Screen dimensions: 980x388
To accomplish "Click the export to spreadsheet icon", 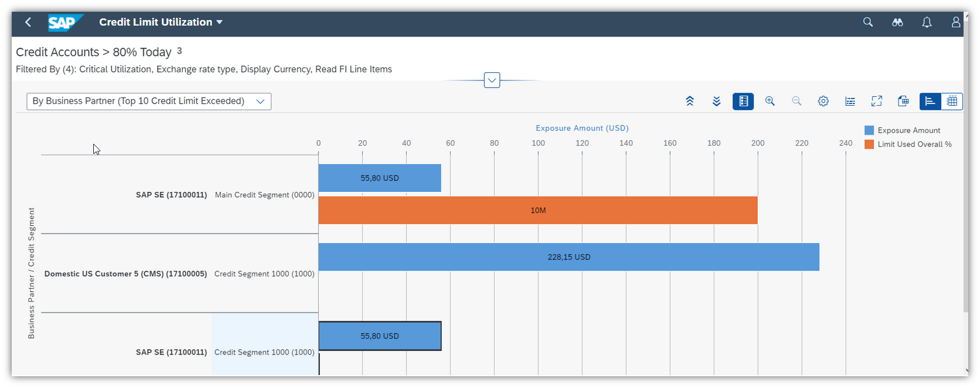I will coord(903,101).
